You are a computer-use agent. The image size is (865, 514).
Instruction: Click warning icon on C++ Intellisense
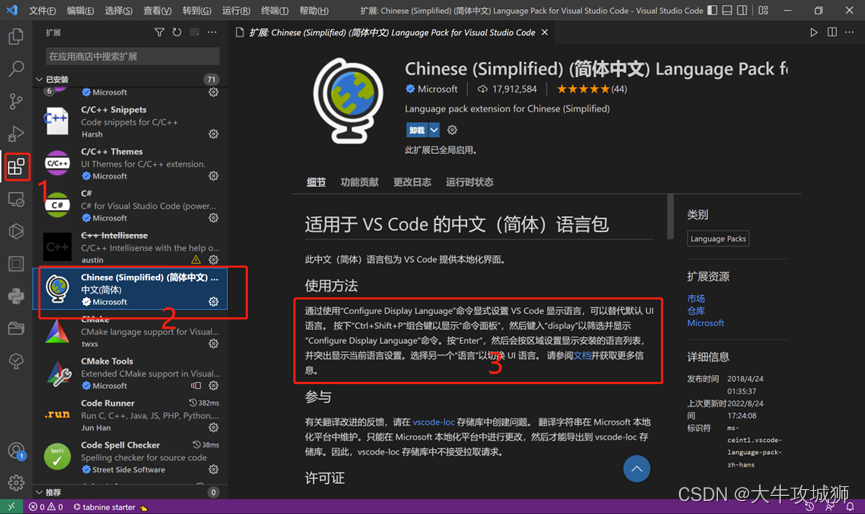196,260
